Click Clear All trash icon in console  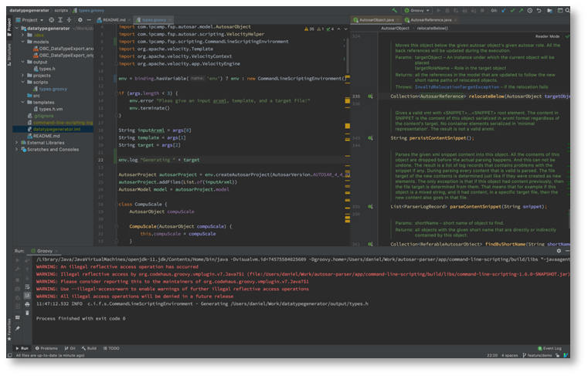tap(27, 313)
